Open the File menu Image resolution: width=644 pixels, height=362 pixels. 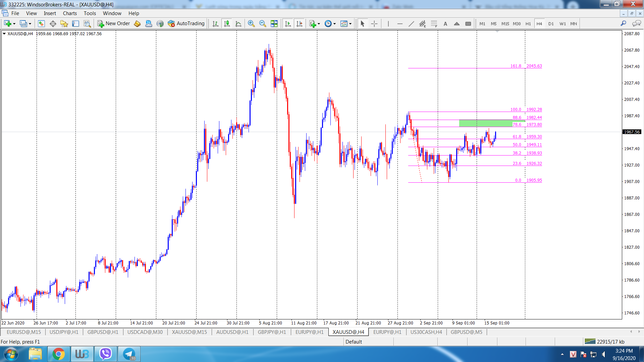(x=15, y=13)
